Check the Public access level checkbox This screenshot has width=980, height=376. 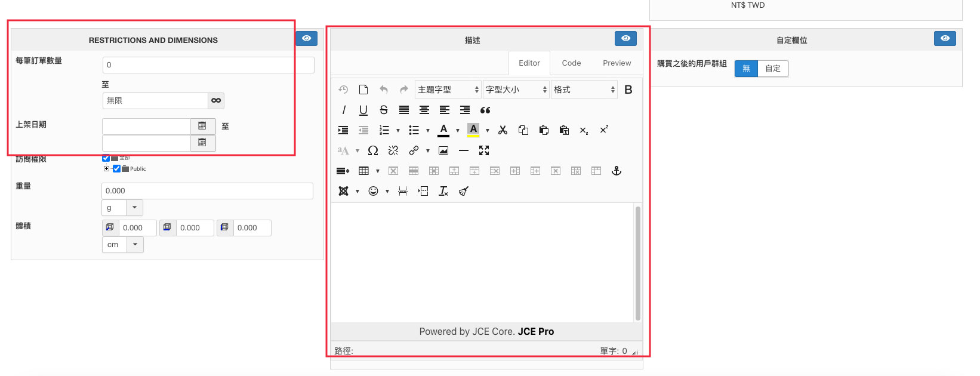117,169
